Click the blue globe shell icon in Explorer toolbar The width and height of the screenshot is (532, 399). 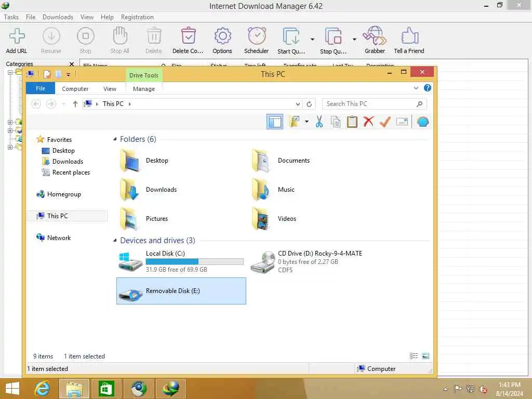[423, 122]
